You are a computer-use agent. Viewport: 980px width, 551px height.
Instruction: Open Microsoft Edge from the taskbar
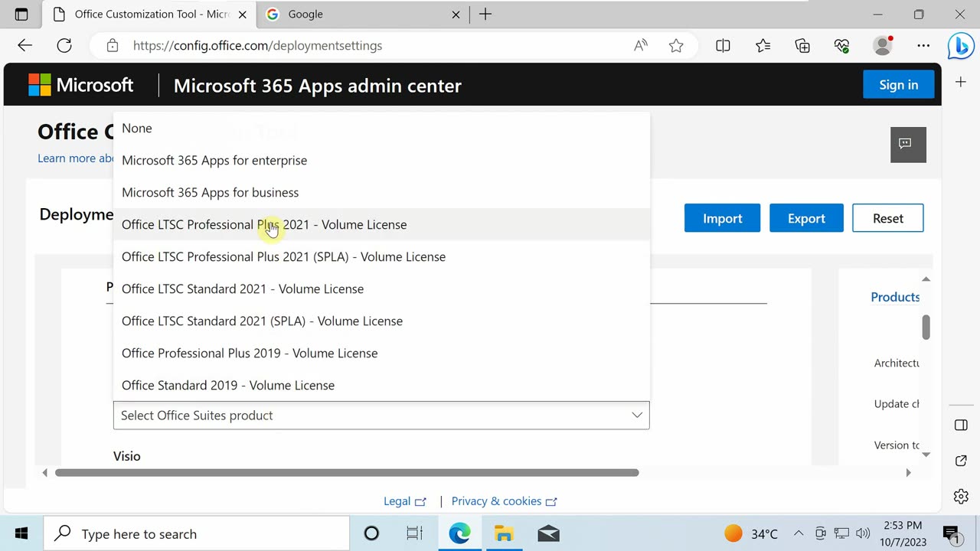pyautogui.click(x=459, y=533)
